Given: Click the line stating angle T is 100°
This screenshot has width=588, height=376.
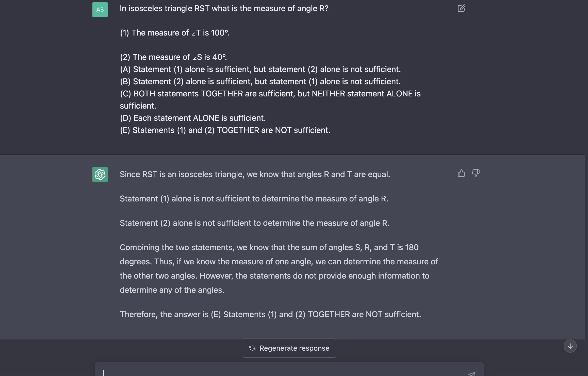Looking at the screenshot, I should (174, 33).
